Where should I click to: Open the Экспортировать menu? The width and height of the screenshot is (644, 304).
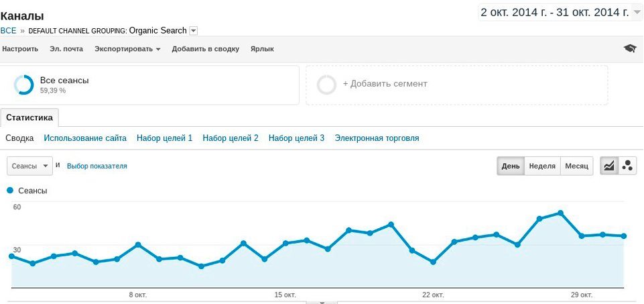click(x=127, y=49)
